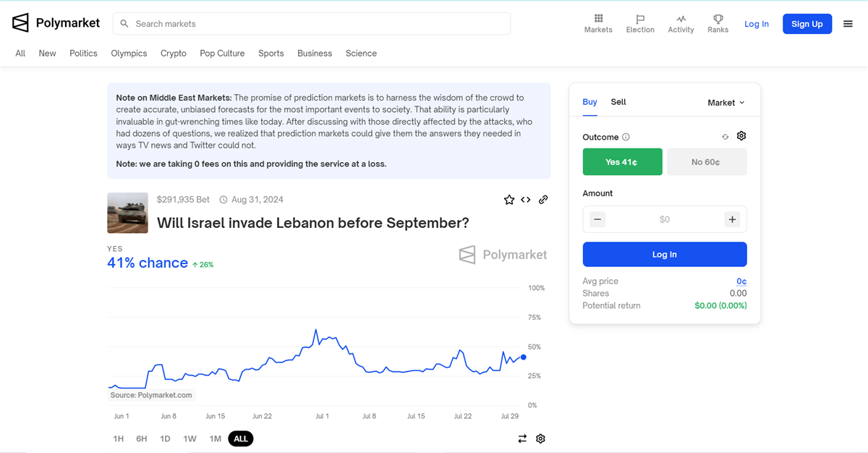Screen dimensions: 868x453
Task: Open the Election flag icon
Action: click(x=640, y=19)
